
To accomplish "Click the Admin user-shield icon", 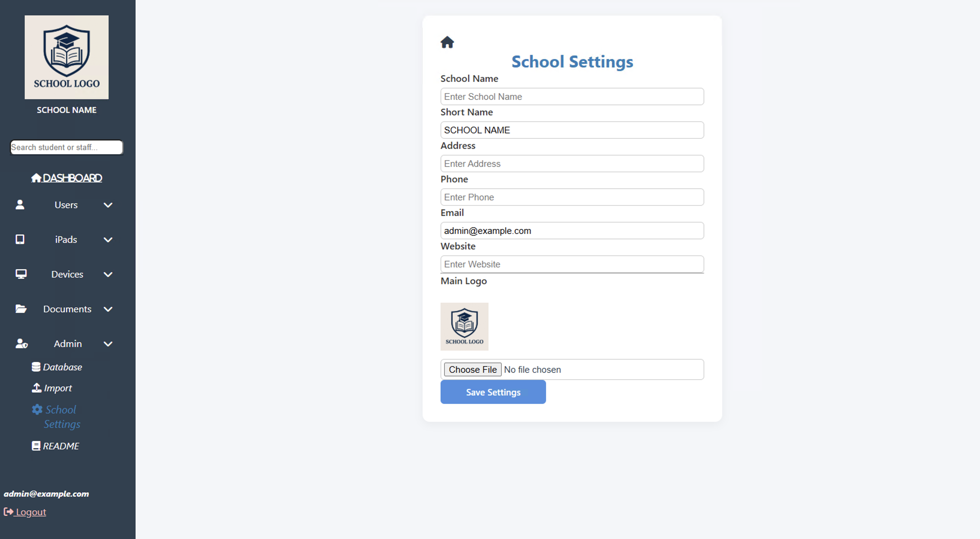I will [21, 344].
